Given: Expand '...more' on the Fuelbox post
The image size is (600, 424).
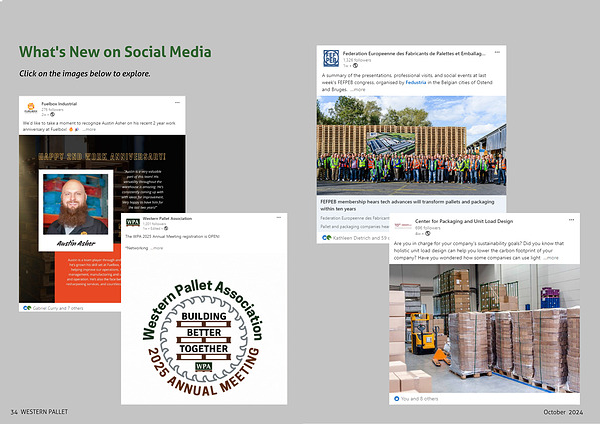Looking at the screenshot, I should (x=89, y=129).
